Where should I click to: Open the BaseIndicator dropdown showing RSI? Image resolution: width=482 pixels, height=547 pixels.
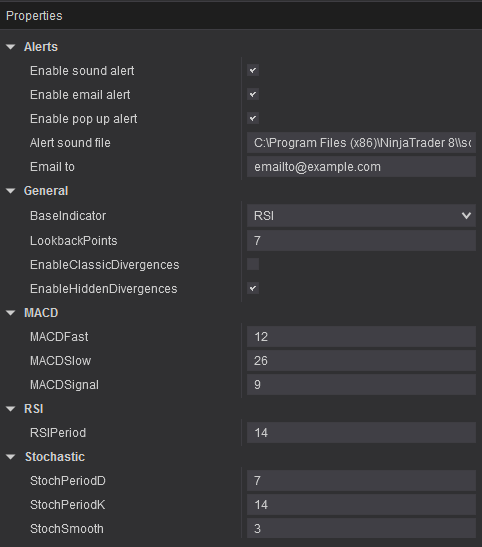coord(361,216)
